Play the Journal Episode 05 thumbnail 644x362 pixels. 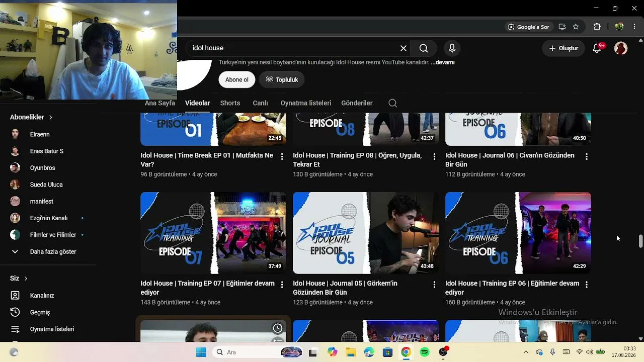click(366, 233)
